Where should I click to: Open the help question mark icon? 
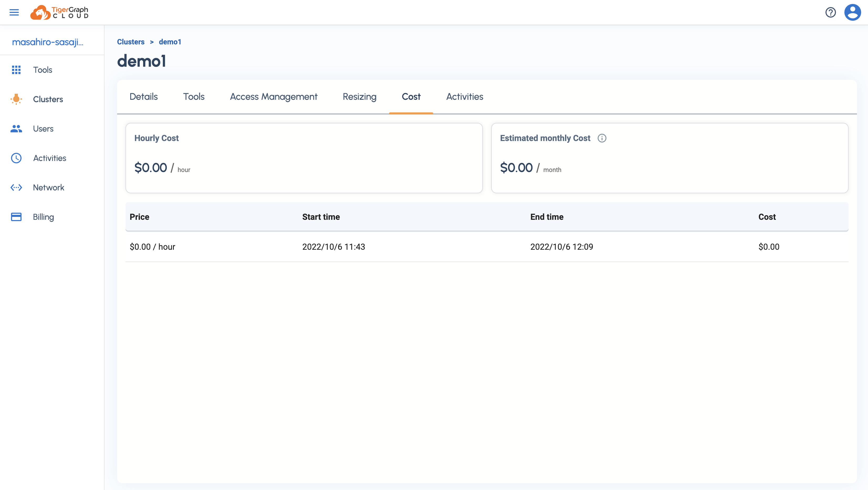pyautogui.click(x=830, y=12)
